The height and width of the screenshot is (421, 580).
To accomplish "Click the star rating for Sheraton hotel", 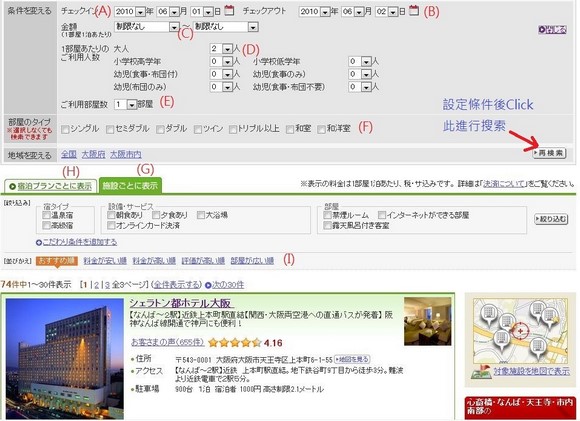I will pos(235,343).
